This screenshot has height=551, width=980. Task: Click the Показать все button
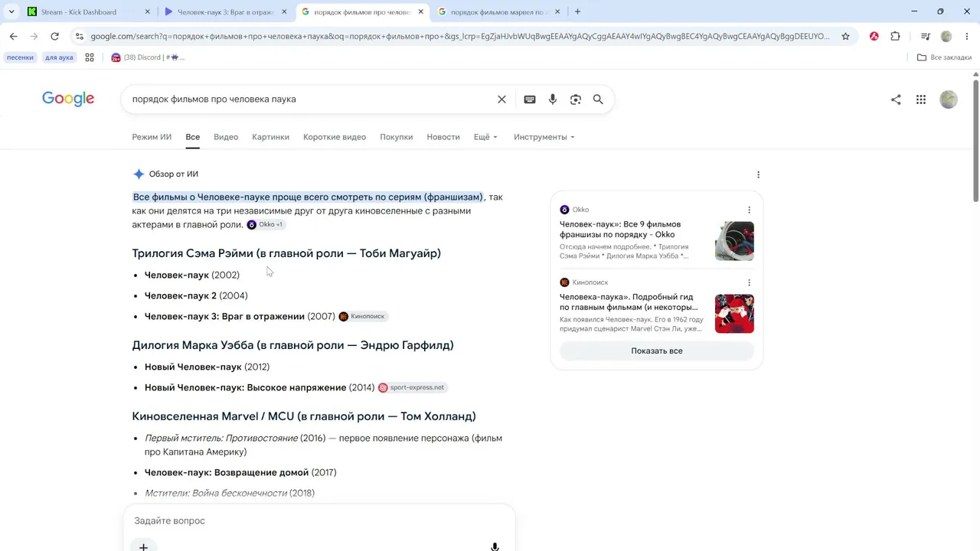click(x=657, y=350)
